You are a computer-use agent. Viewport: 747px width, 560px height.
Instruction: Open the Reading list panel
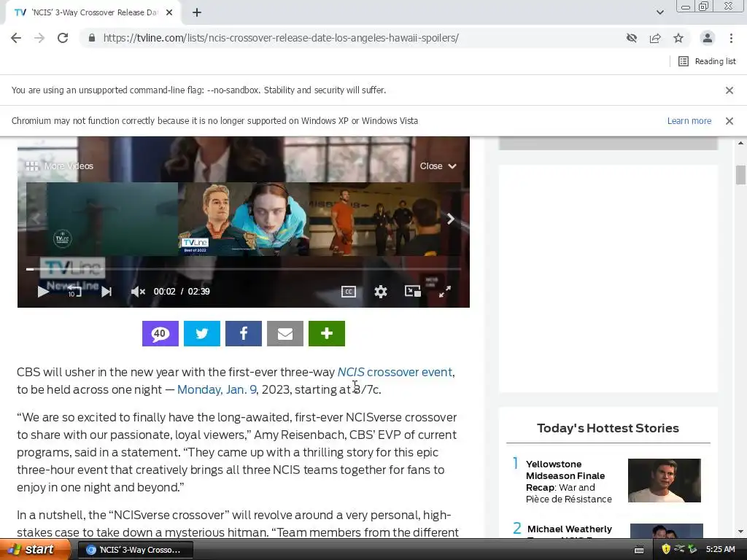(x=707, y=61)
